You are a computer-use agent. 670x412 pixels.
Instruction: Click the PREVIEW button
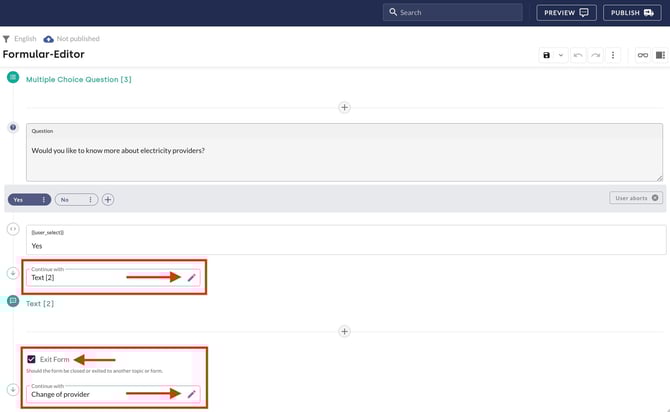566,13
